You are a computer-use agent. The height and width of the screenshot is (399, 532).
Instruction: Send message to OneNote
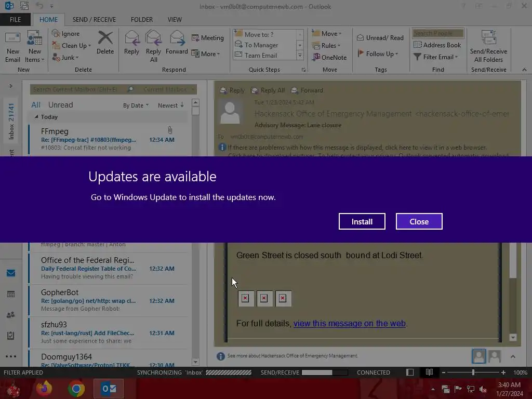pyautogui.click(x=329, y=57)
